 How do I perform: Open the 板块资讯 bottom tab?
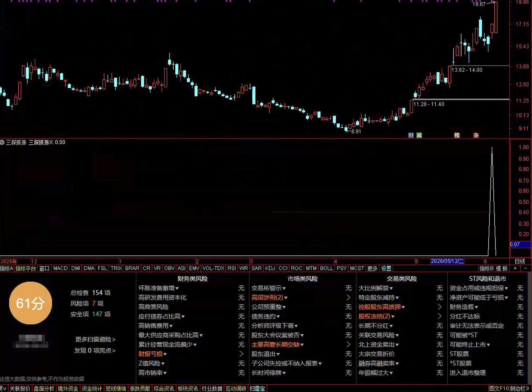(x=188, y=388)
